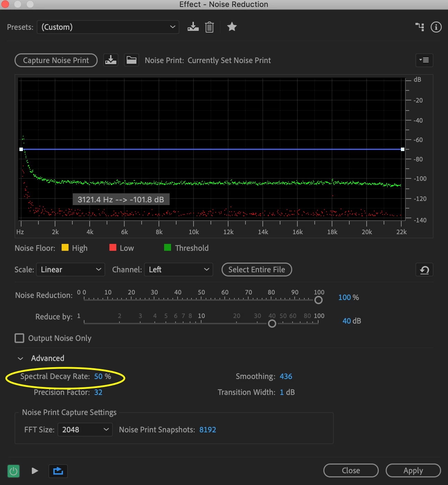Delete the current preset with trash icon
The image size is (448, 485).
coord(209,27)
